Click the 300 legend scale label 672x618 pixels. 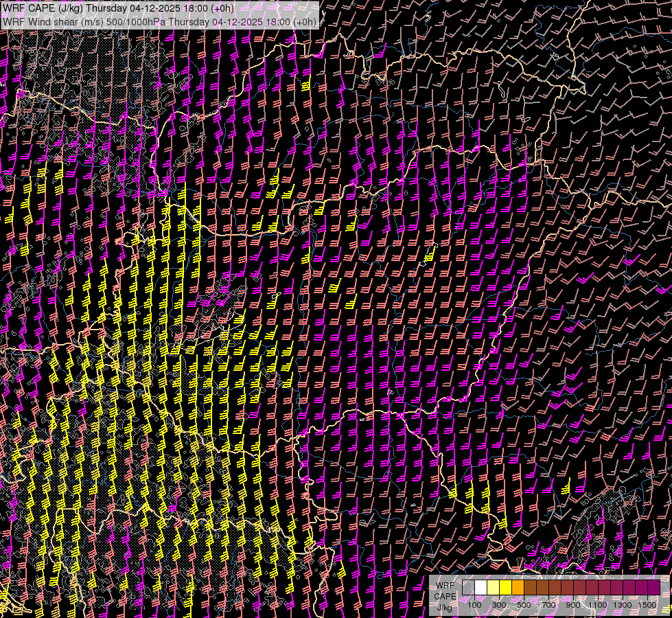[499, 605]
